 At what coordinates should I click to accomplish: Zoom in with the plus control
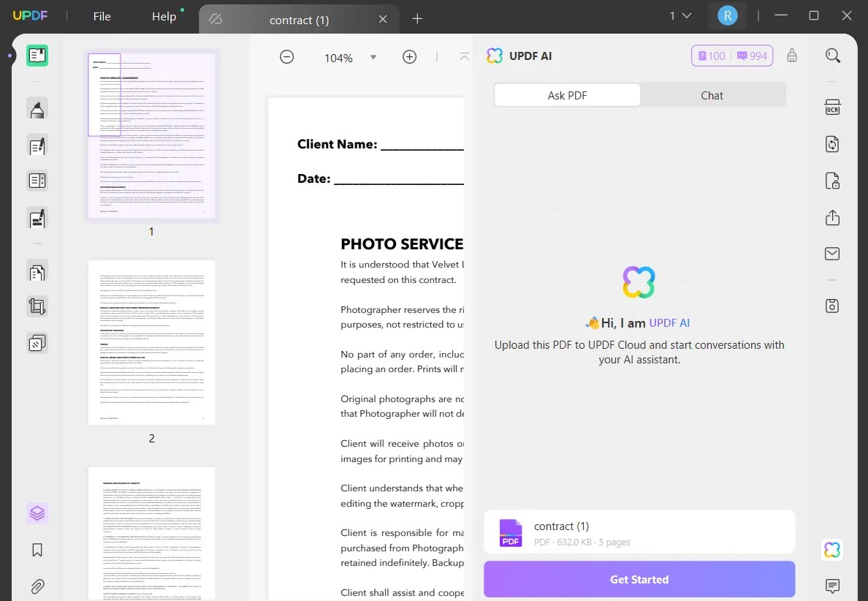tap(409, 56)
